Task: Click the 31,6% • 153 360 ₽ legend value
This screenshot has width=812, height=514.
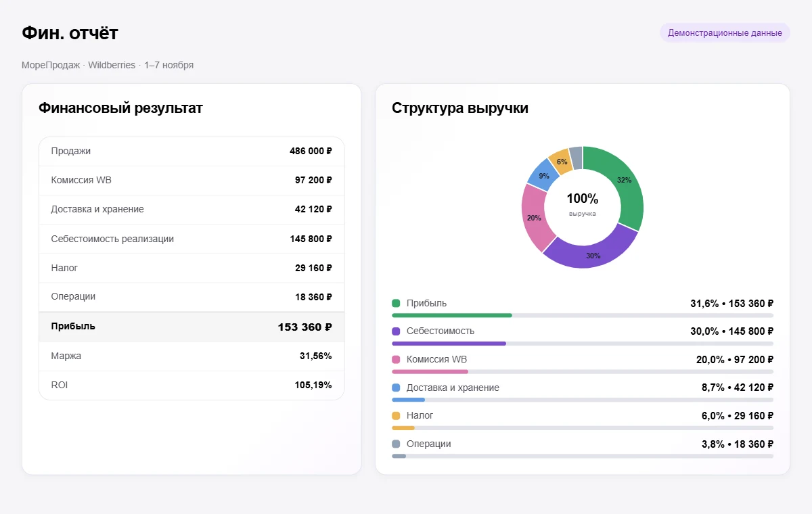Action: (x=731, y=304)
